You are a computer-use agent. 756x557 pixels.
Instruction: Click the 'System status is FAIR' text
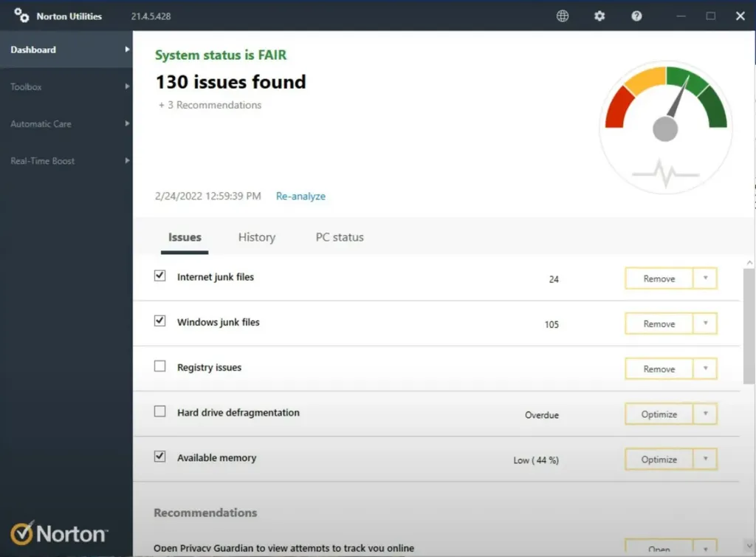pos(220,55)
